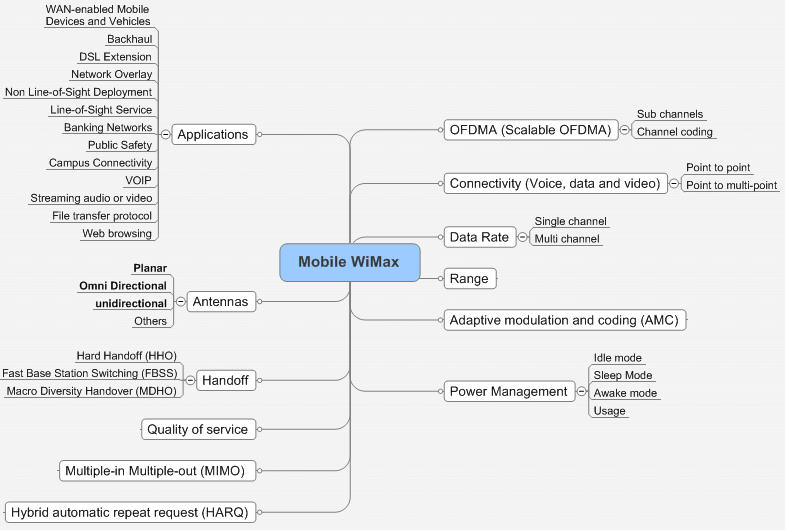This screenshot has width=785, height=530.
Task: Select the Multiple-in Multiple-out (MIMO) node
Action: point(156,470)
